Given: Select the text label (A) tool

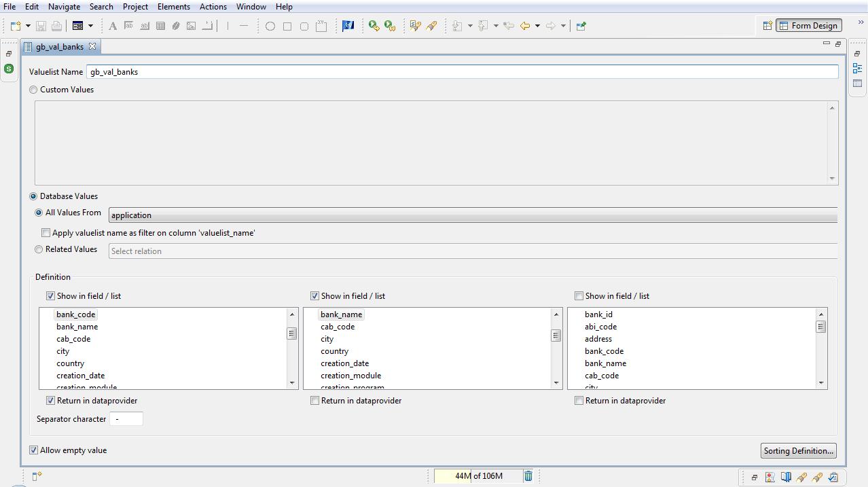Looking at the screenshot, I should (112, 25).
